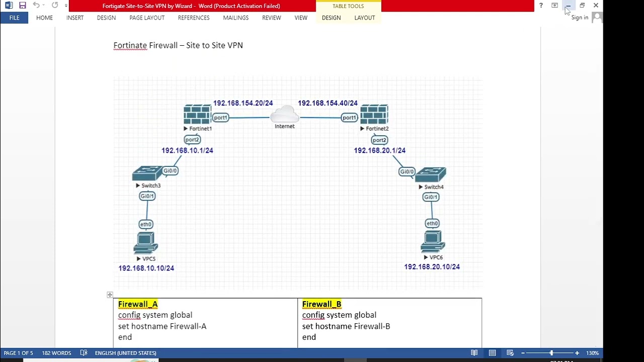
Task: Click the 192.168.154.20/24 label
Action: (x=243, y=103)
